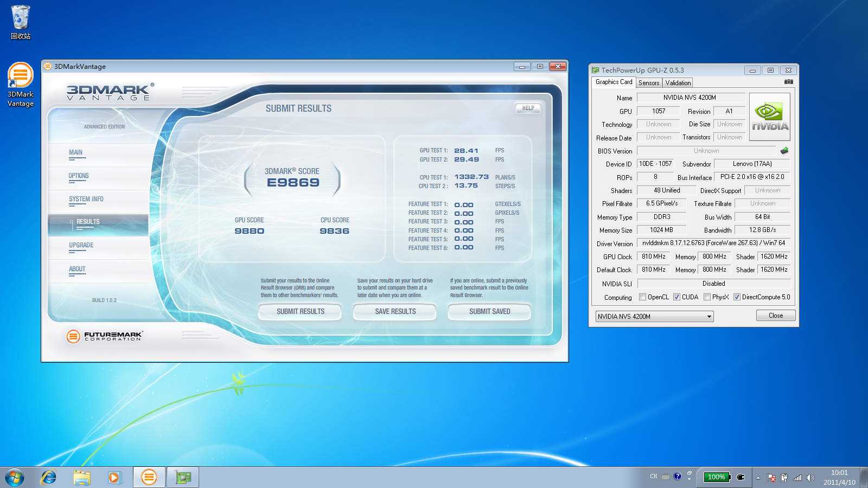Switch to GPU-Z taskbar button
Viewport: 868px width, 488px height.
click(183, 477)
